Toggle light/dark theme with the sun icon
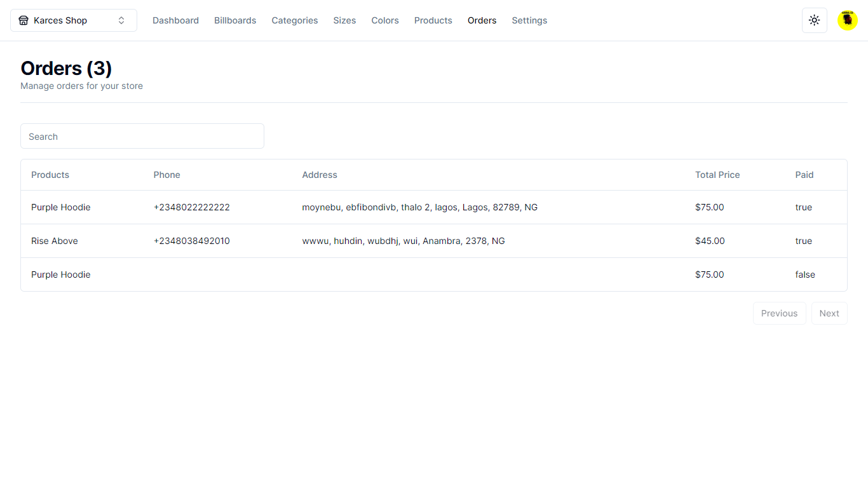868x488 pixels. pos(814,20)
